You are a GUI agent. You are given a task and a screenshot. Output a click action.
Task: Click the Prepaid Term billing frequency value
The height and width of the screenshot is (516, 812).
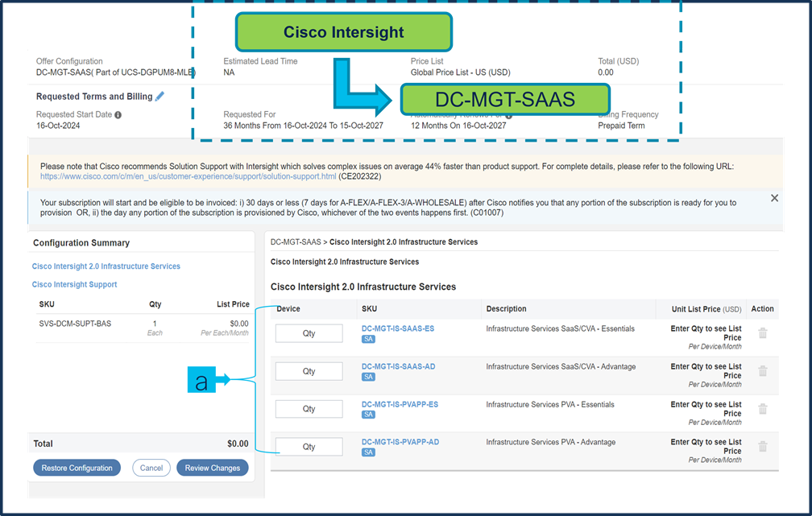click(x=621, y=126)
